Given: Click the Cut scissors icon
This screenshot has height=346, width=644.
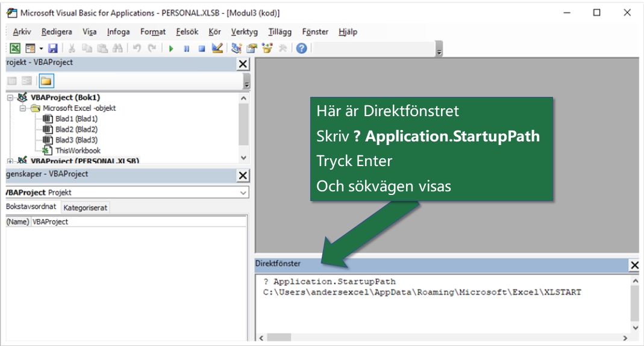Looking at the screenshot, I should tap(72, 48).
